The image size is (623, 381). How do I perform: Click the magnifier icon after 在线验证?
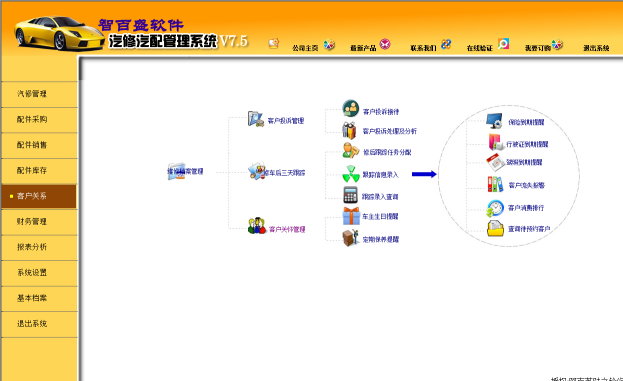[503, 43]
